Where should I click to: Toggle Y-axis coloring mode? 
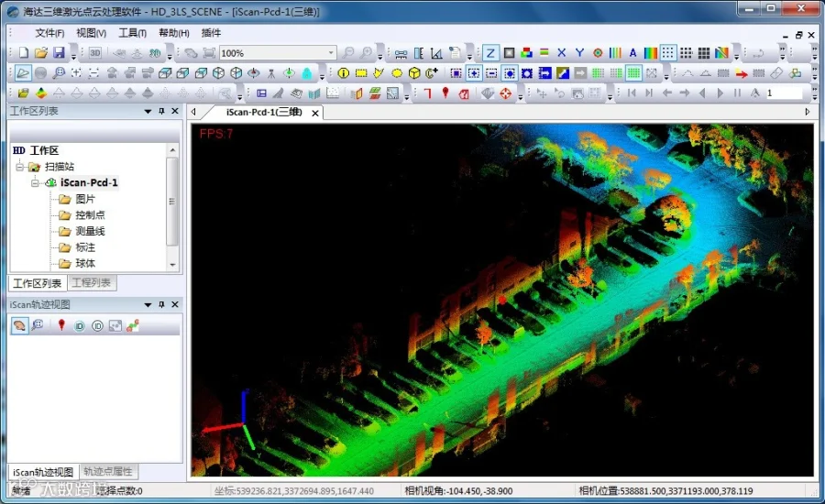click(579, 52)
